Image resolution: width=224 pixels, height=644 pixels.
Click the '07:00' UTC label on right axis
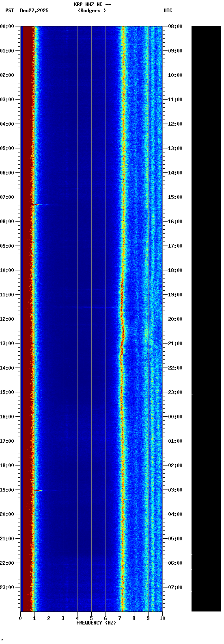[x=175, y=587]
